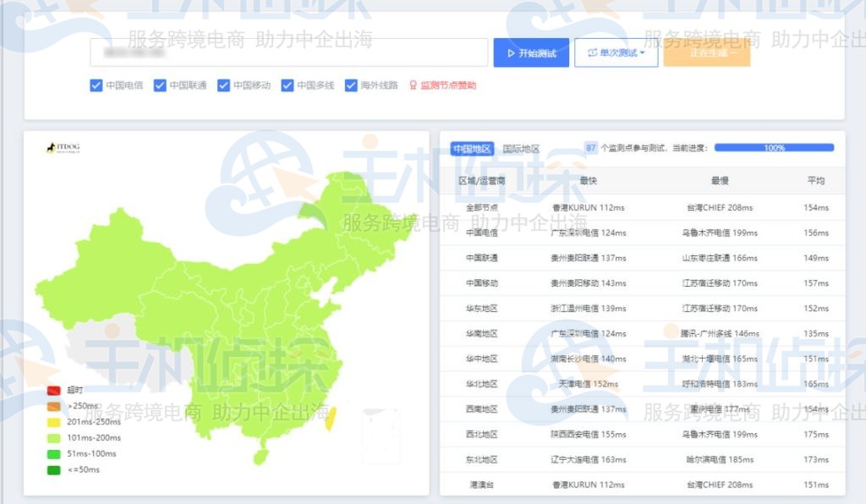Click the play icon inside 开始测试 button
The width and height of the screenshot is (866, 504).
[513, 52]
